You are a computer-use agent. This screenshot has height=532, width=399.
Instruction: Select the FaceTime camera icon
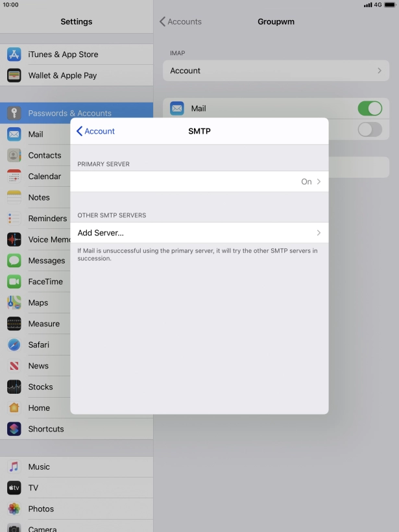pyautogui.click(x=14, y=282)
